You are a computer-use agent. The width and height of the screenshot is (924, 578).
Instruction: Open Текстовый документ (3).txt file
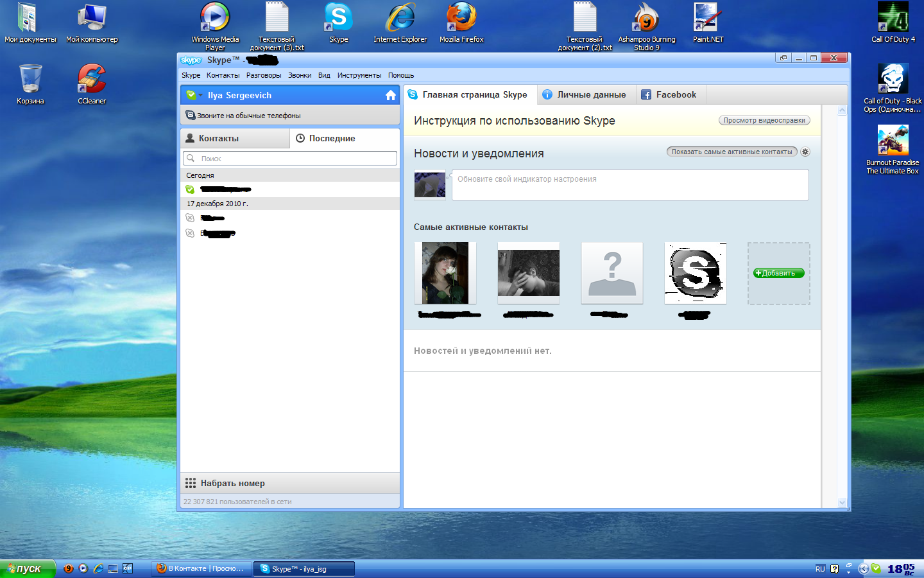[x=277, y=26]
